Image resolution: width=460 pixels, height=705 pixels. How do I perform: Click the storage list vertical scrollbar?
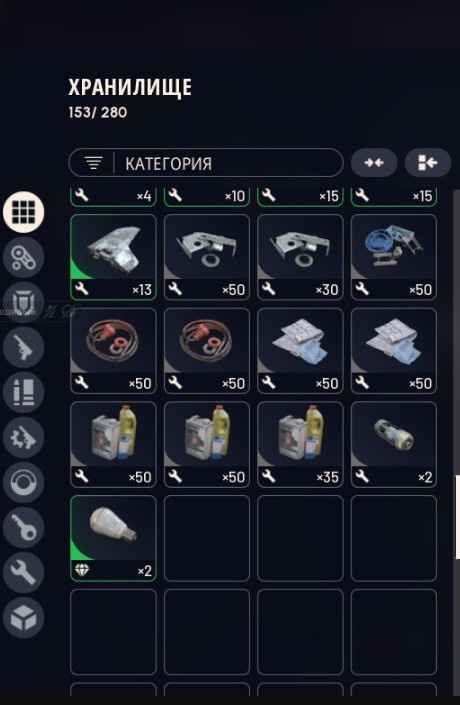coord(457,517)
